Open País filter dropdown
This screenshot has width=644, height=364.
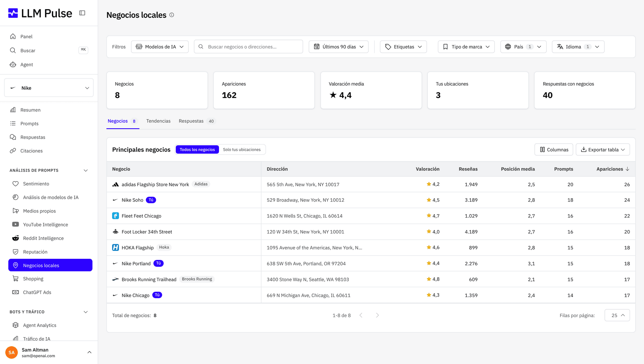[524, 47]
